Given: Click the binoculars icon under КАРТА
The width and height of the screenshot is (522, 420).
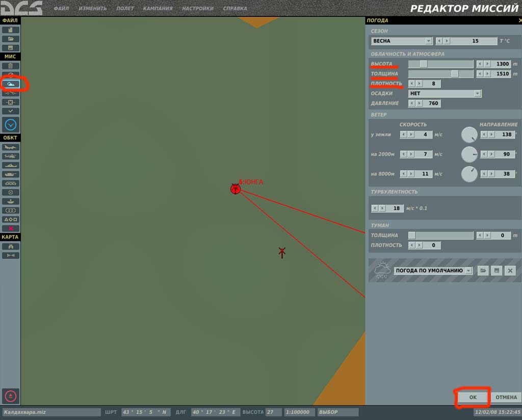Looking at the screenshot, I should [10, 246].
